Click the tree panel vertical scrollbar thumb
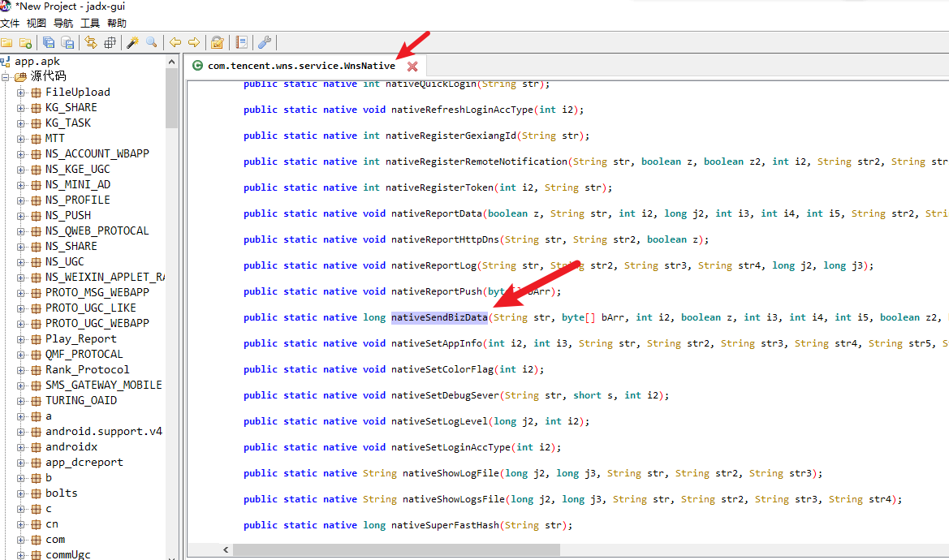This screenshot has width=949, height=560. coord(172,98)
